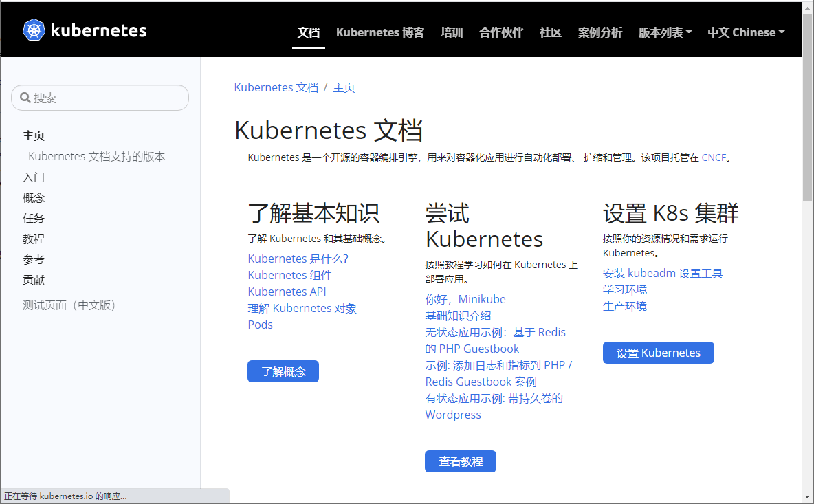Click the 设置 Kubernetes button
This screenshot has width=814, height=504.
click(x=658, y=353)
